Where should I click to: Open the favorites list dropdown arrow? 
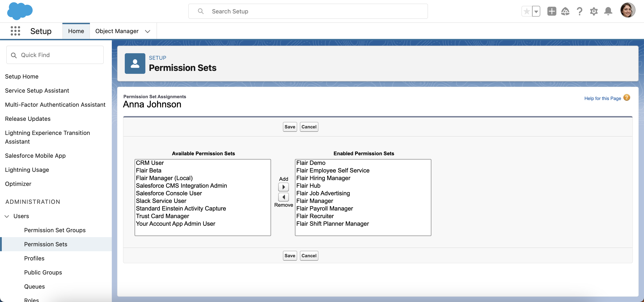point(536,11)
